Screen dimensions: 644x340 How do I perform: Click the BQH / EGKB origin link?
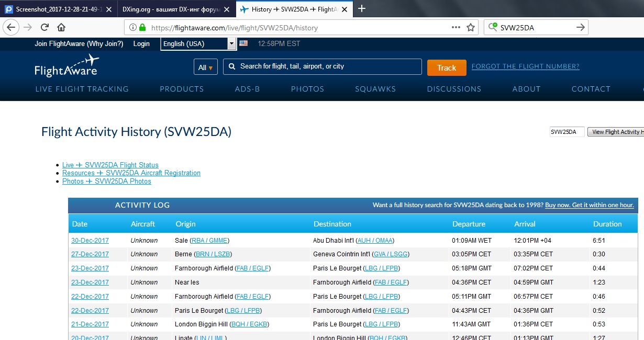pos(250,324)
